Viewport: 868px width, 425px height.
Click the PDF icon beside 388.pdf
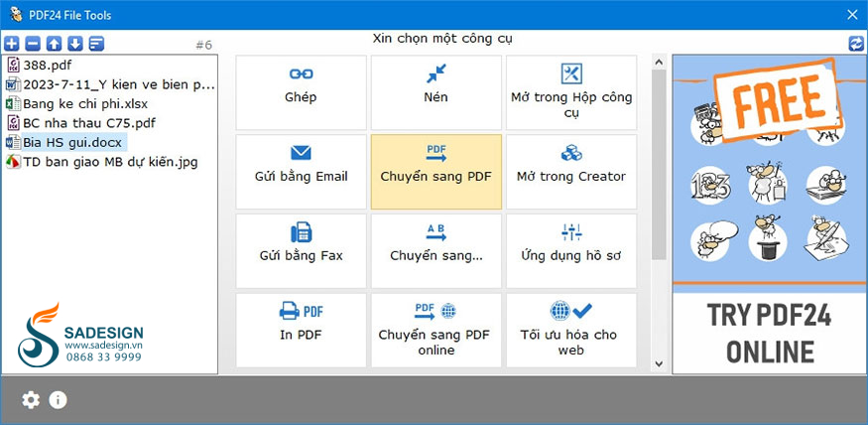tap(13, 66)
